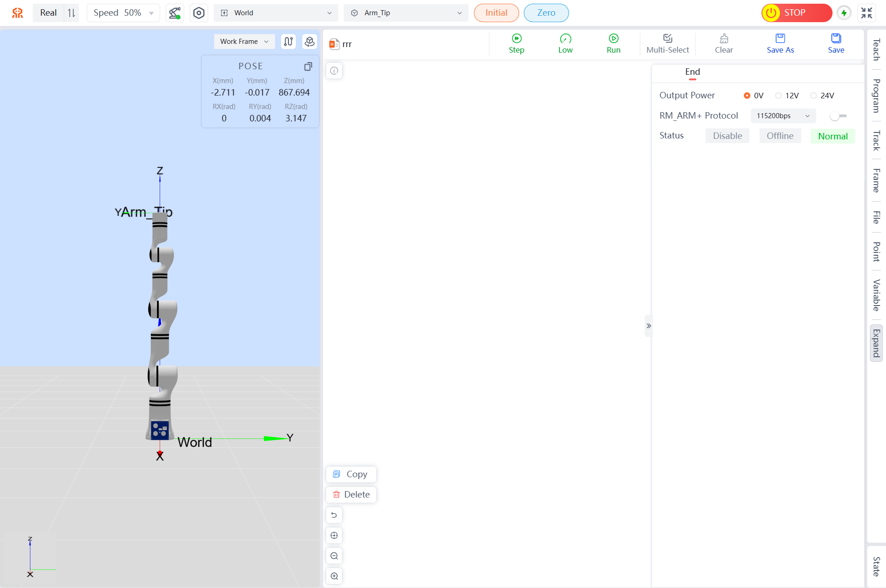Open the Frame side tab
The image size is (886, 588).
[x=876, y=180]
